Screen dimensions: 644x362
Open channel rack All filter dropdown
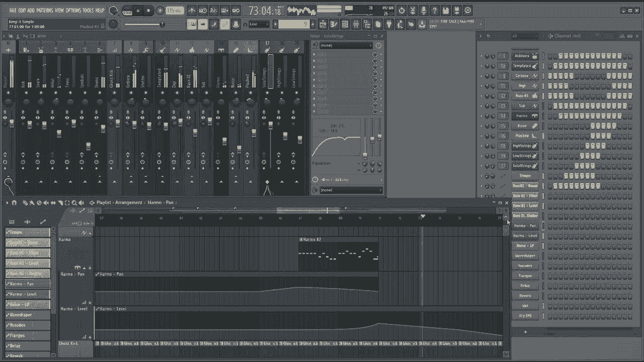[525, 36]
